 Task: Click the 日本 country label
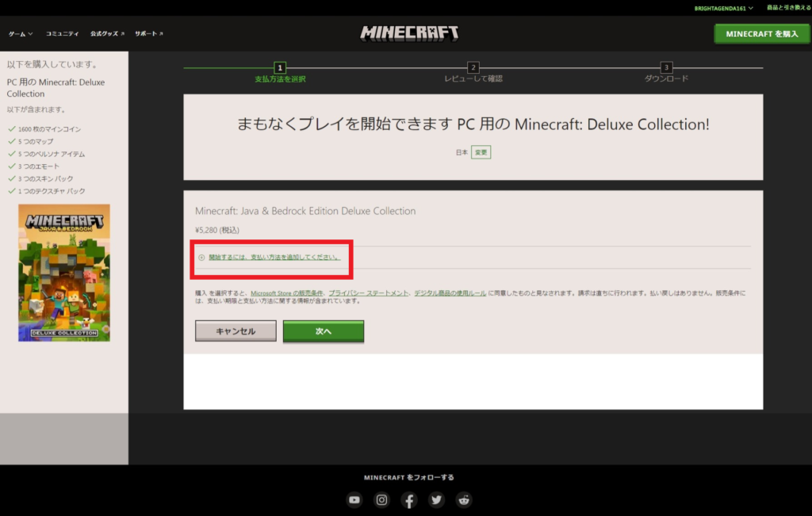click(462, 152)
